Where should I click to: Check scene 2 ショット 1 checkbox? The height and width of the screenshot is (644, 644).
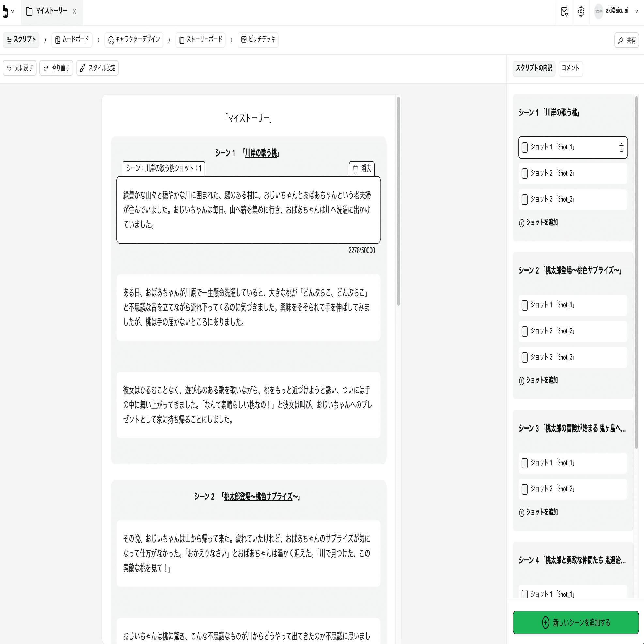524,305
